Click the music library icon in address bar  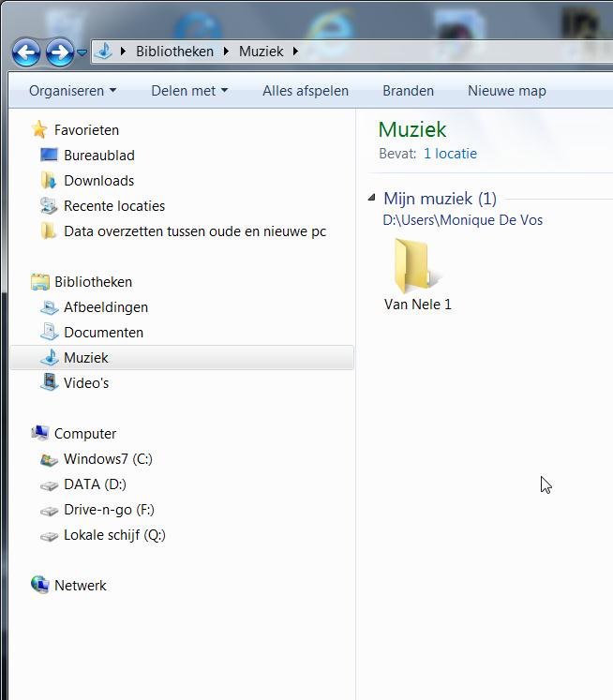point(104,51)
